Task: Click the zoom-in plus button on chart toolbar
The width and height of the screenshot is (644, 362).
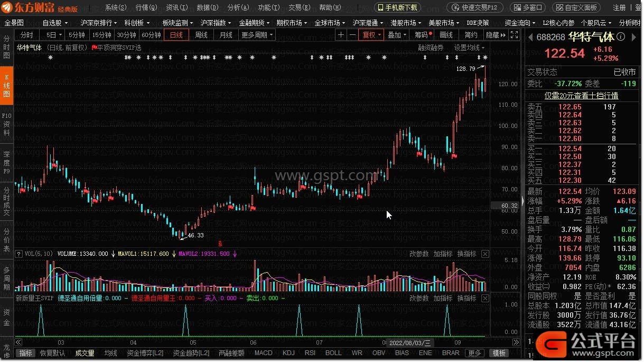Action: click(x=341, y=35)
